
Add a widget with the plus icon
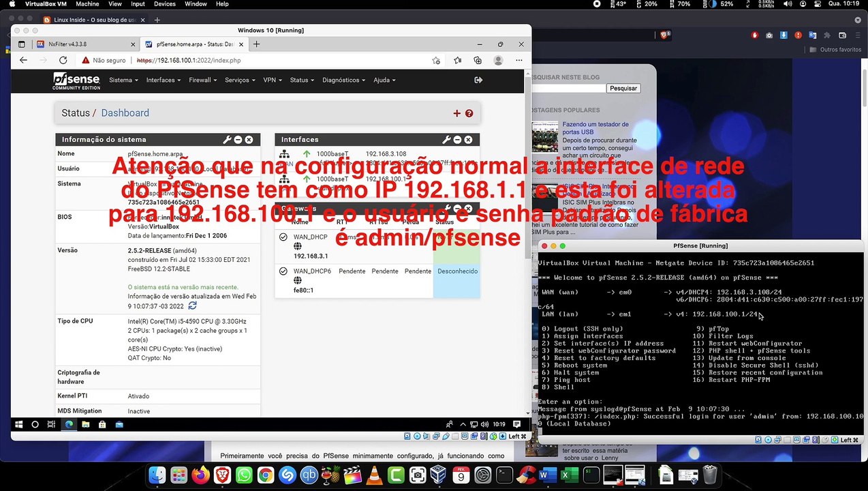456,113
